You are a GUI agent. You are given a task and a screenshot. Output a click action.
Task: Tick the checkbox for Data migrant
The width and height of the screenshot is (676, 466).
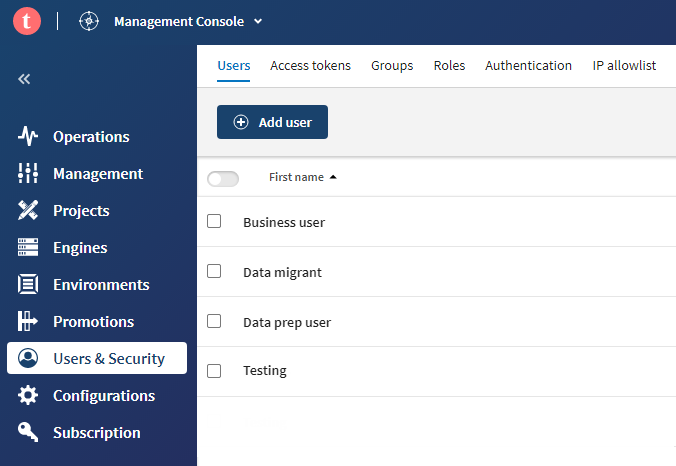click(x=214, y=271)
